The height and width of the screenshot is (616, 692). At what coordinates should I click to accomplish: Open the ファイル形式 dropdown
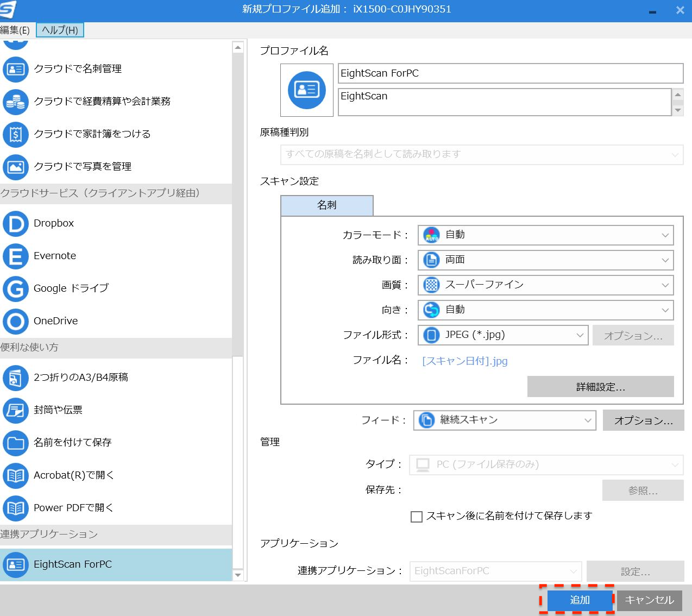tap(503, 335)
